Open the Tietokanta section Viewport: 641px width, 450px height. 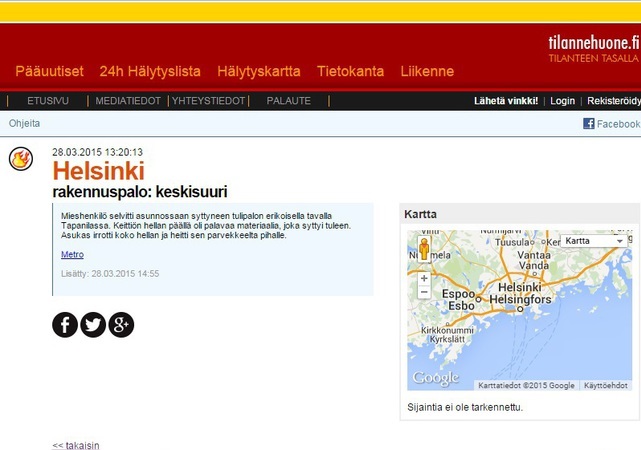coord(350,71)
